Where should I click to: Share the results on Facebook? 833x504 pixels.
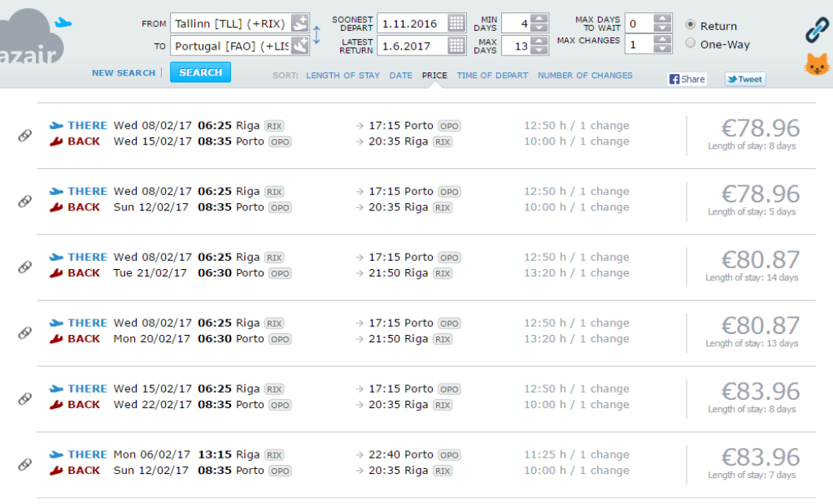coord(687,79)
